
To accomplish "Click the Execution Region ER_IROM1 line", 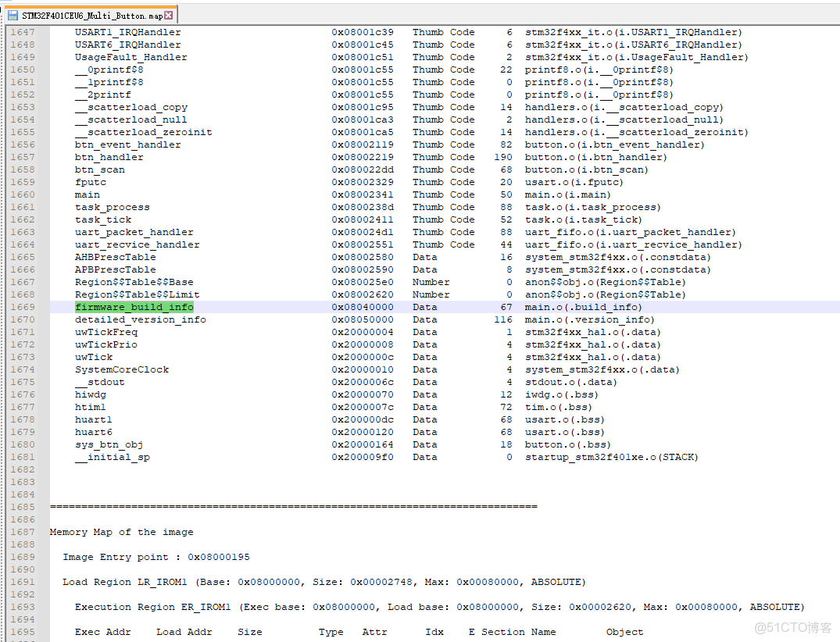I will tap(439, 607).
